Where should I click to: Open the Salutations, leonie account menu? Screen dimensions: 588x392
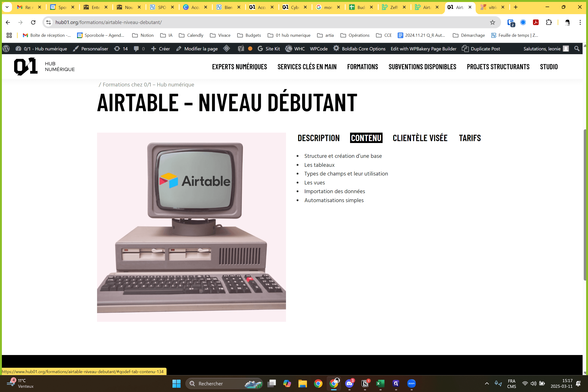pyautogui.click(x=546, y=49)
